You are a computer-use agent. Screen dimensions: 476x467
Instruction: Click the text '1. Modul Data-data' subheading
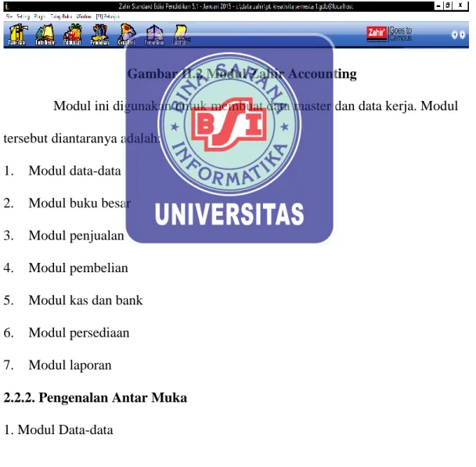tap(58, 430)
